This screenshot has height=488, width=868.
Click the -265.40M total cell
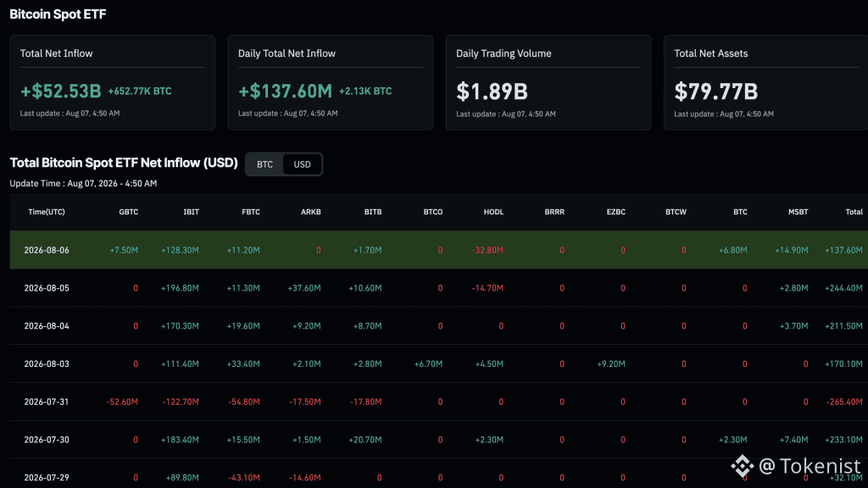[x=844, y=402]
